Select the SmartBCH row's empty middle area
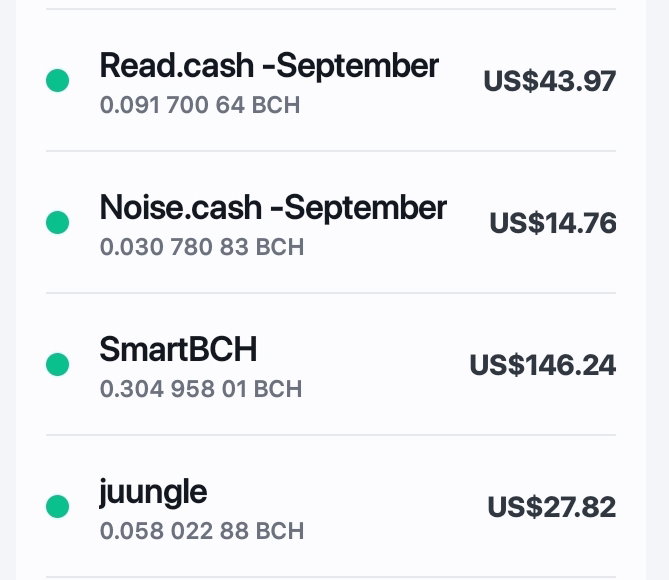This screenshot has width=669, height=580. [x=363, y=364]
